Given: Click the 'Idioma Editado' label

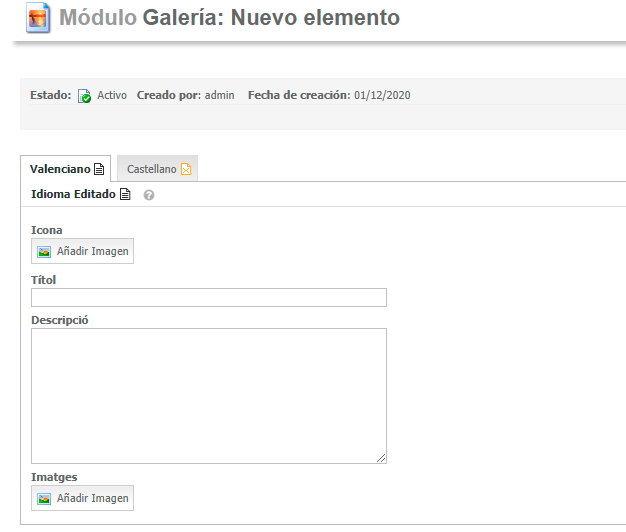Looking at the screenshot, I should 73,194.
